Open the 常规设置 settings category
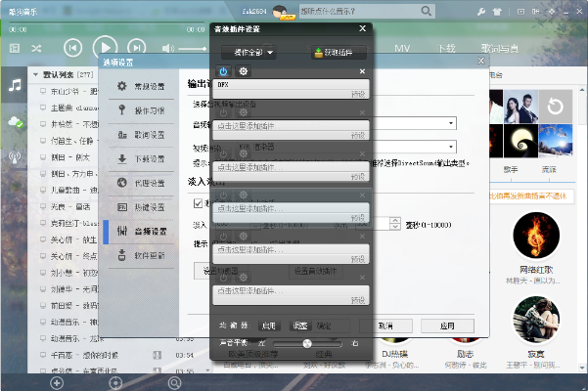This screenshot has width=588, height=391. [x=142, y=86]
